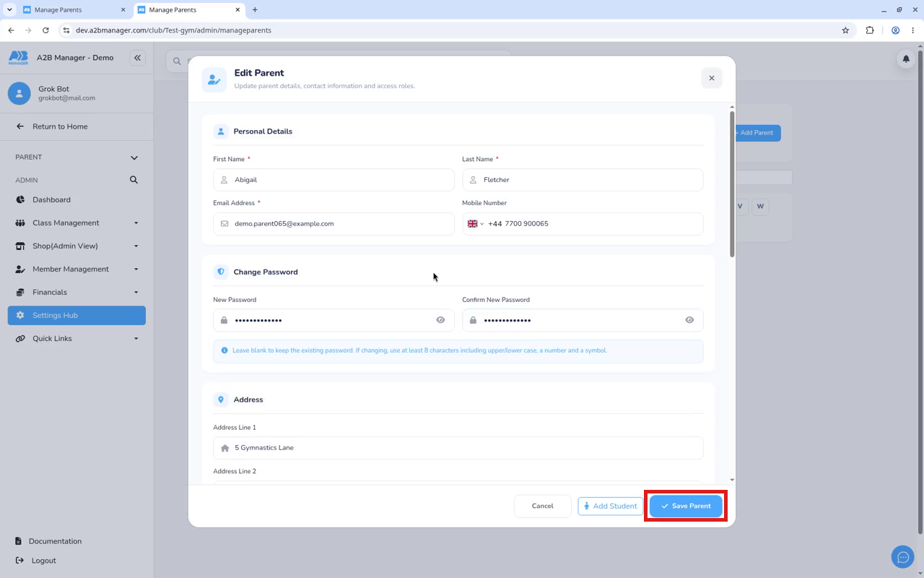Viewport: 924px width, 578px height.
Task: Open the notifications bell
Action: pos(906,59)
